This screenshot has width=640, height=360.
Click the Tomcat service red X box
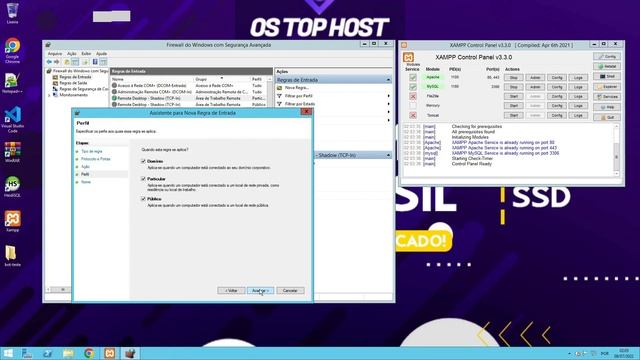pos(413,116)
